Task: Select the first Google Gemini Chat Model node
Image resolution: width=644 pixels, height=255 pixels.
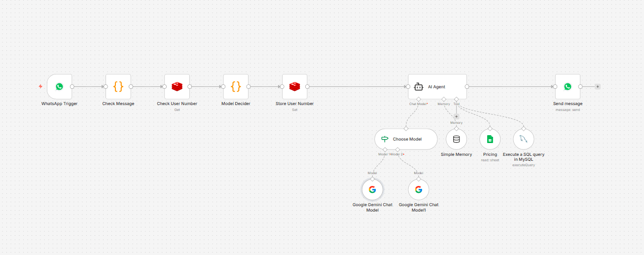Action: 372,189
